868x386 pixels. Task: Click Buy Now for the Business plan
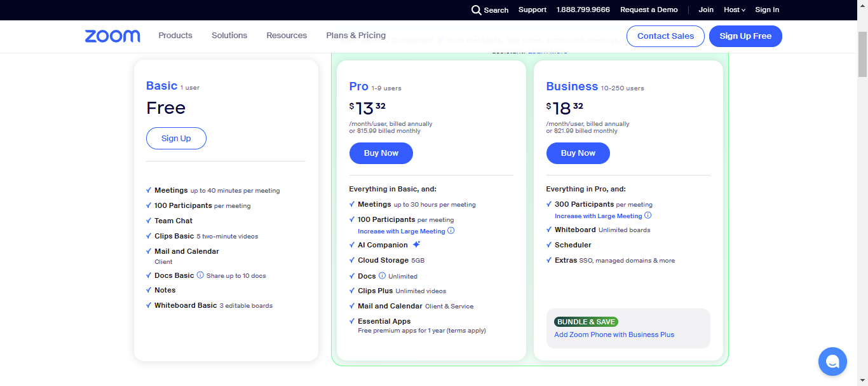[x=578, y=153]
